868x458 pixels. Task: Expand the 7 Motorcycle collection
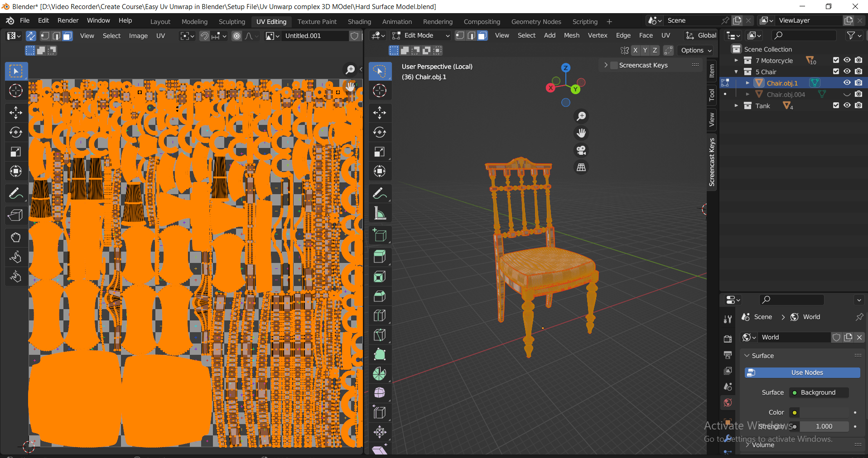pos(735,60)
